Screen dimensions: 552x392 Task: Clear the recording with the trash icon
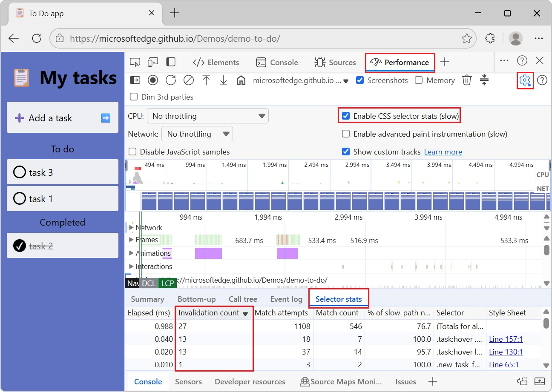tap(466, 80)
